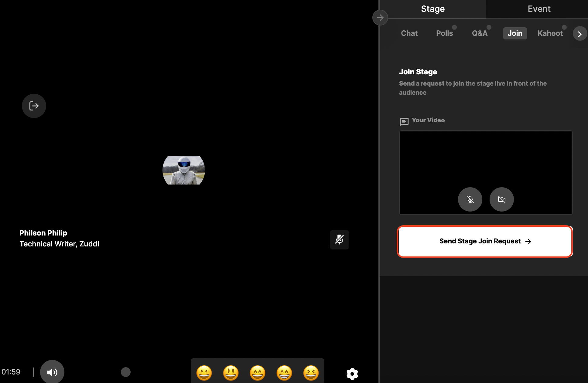The image size is (588, 383).
Task: Click the speaker's muted microphone indicator
Action: (x=339, y=240)
